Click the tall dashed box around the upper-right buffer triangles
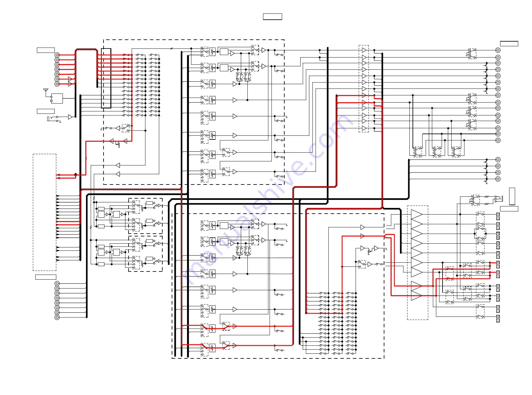 tap(363, 89)
